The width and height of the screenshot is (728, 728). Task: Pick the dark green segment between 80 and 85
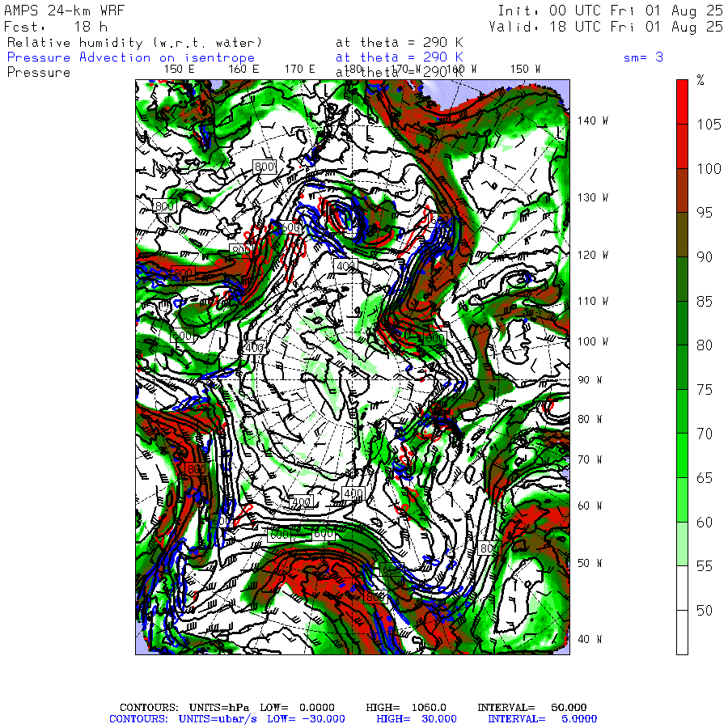pos(682,323)
